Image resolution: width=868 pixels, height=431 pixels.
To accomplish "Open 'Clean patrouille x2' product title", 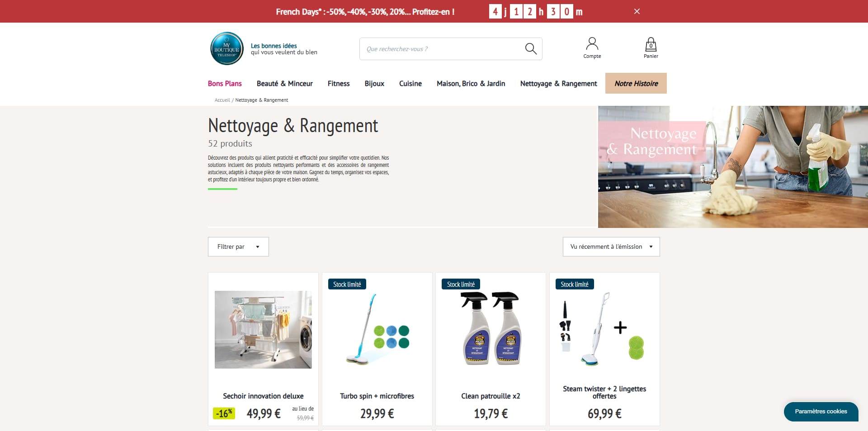I will (x=491, y=396).
